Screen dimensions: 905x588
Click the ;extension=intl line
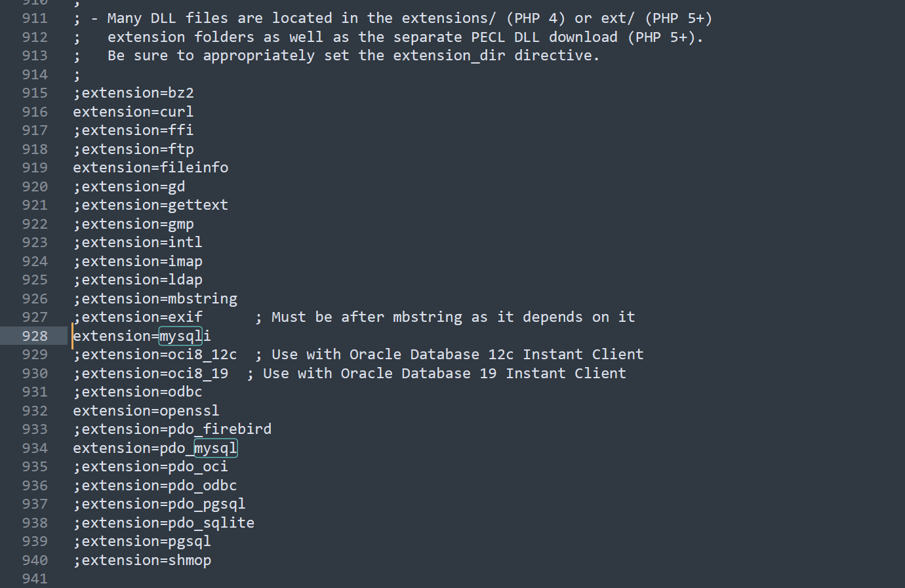coord(138,243)
